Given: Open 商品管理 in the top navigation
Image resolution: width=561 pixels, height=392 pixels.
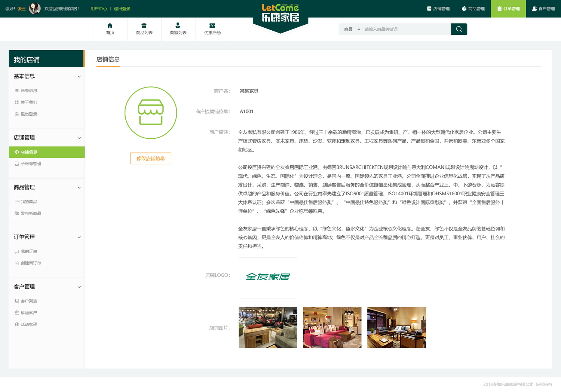Looking at the screenshot, I should coord(473,9).
